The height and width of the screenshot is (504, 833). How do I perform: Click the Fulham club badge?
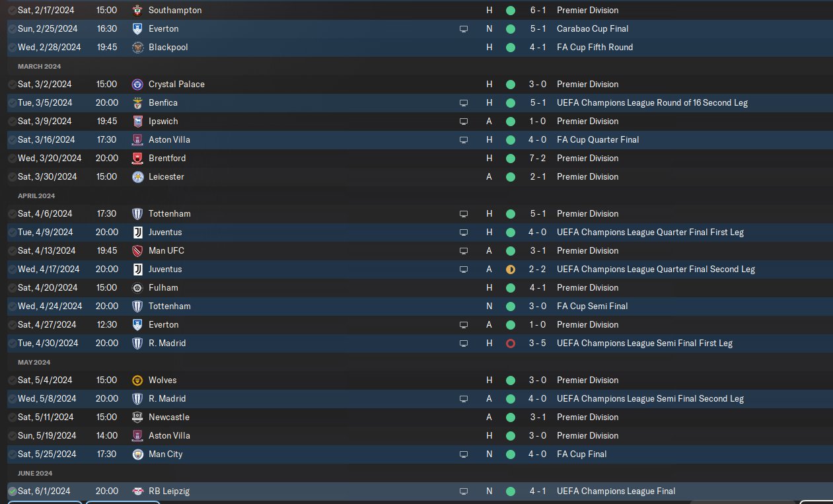coord(137,288)
